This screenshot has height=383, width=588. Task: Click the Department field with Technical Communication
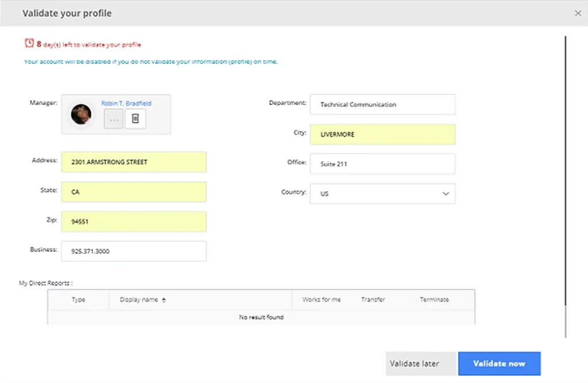pyautogui.click(x=382, y=105)
